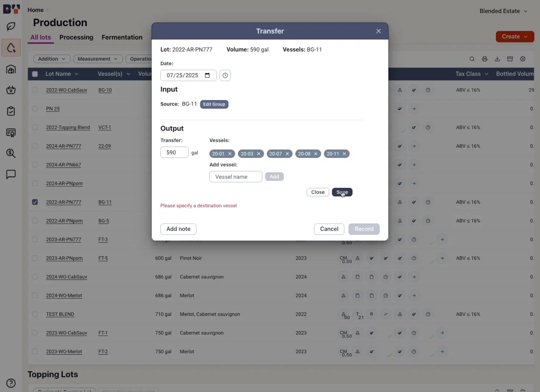540x392 pixels.
Task: Click the Transfer gallons input field
Action: point(175,152)
